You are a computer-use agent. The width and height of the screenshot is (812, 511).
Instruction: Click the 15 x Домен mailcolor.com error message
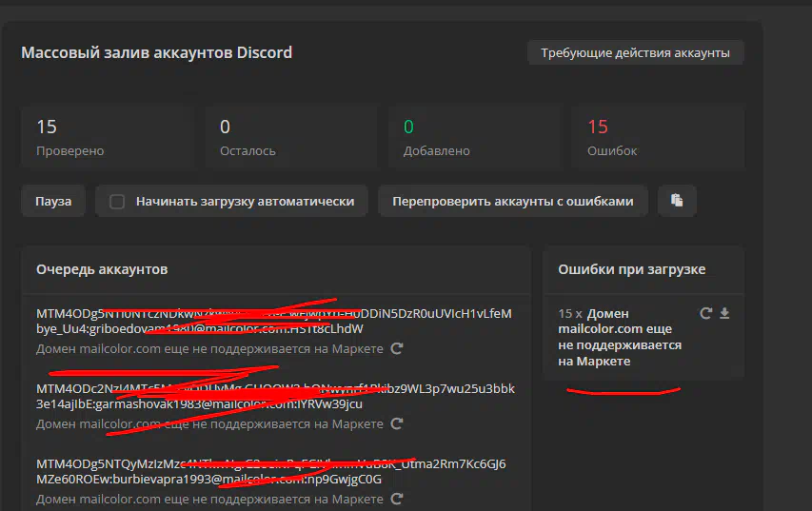coord(620,337)
